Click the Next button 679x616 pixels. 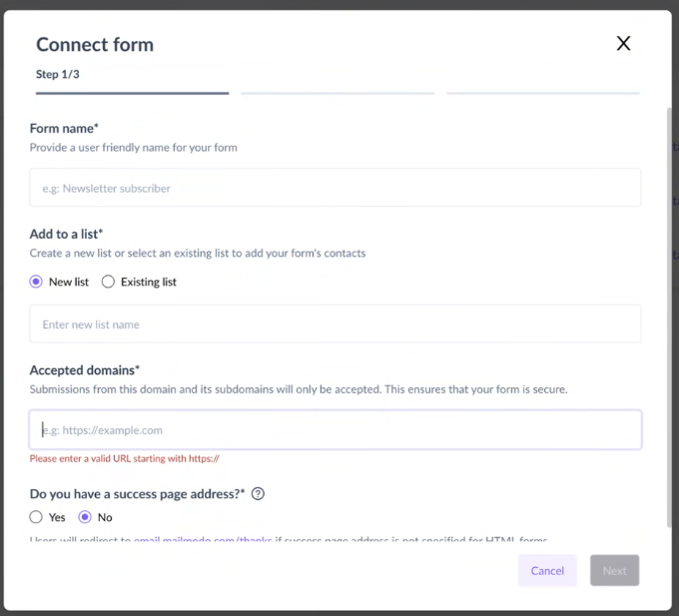tap(614, 570)
